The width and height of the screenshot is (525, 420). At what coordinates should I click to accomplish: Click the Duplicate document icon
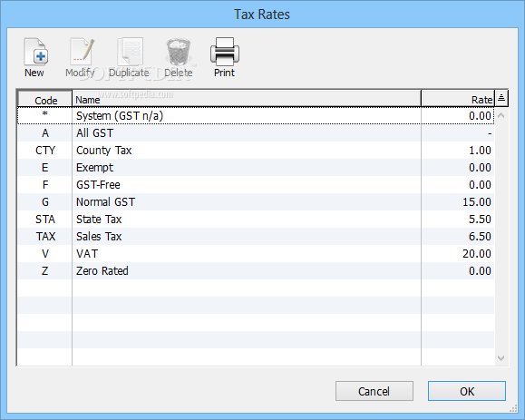pyautogui.click(x=131, y=52)
